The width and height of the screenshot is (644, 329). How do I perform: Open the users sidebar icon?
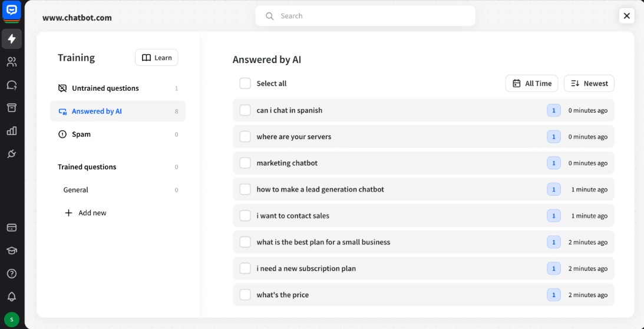tap(12, 62)
